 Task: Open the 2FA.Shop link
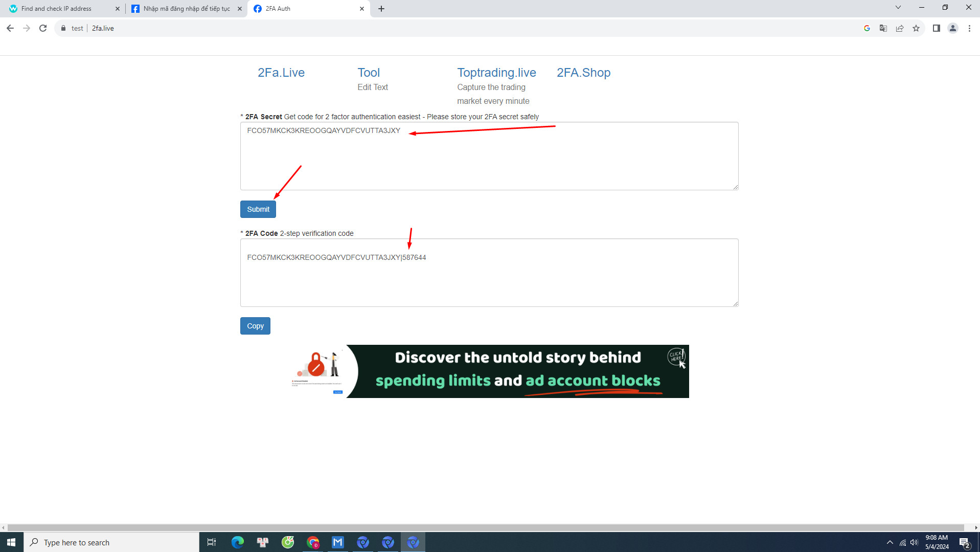coord(583,73)
